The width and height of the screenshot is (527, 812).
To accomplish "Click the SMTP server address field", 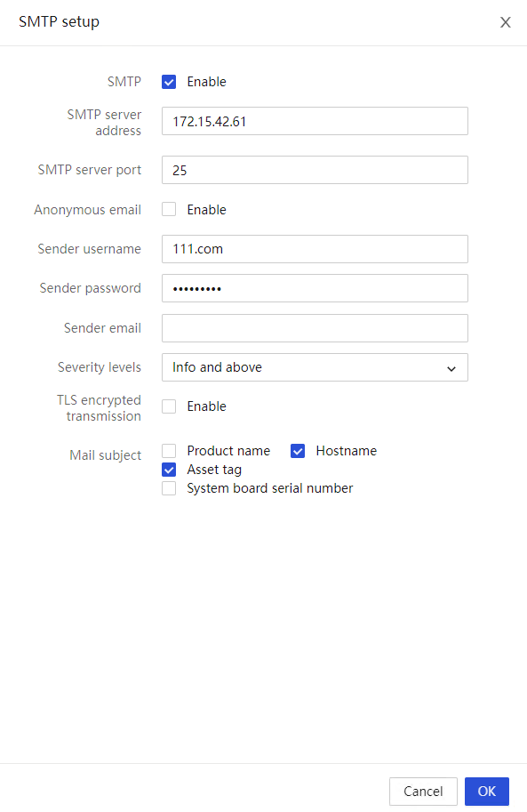I will point(315,121).
